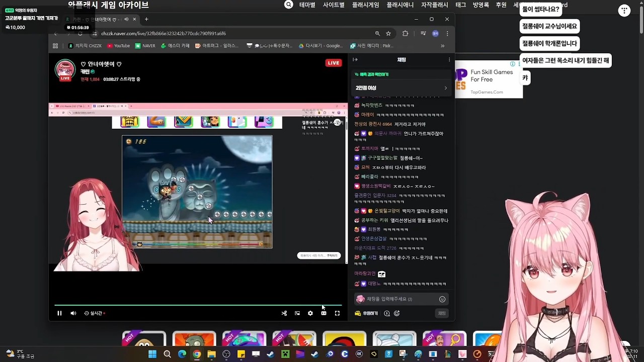The width and height of the screenshot is (644, 362).
Task: Open the Chrome apps grid shortcut
Action: (55, 46)
